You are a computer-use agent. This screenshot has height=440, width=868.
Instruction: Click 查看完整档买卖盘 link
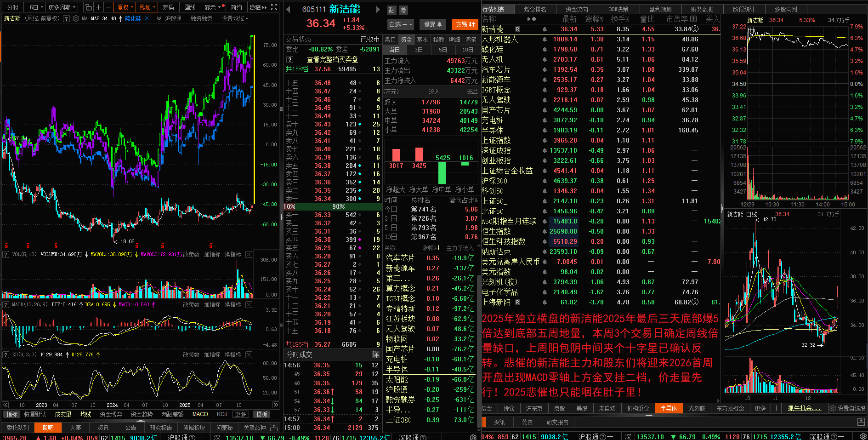[x=332, y=59]
